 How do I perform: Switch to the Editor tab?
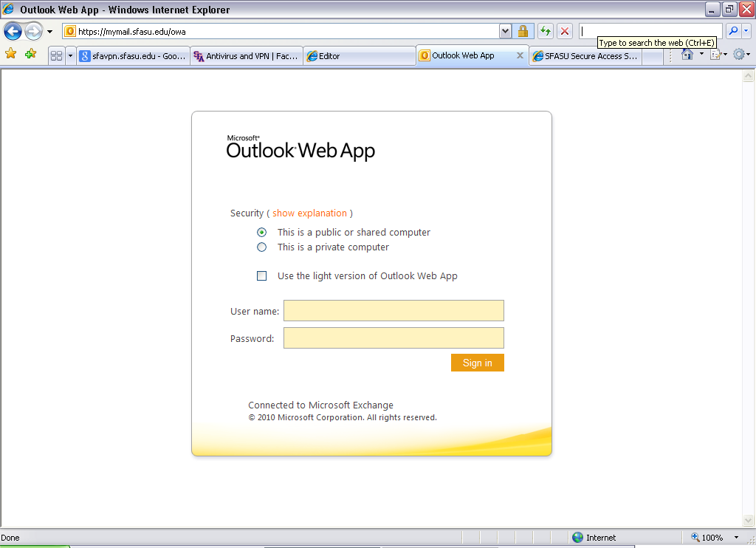pyautogui.click(x=360, y=56)
